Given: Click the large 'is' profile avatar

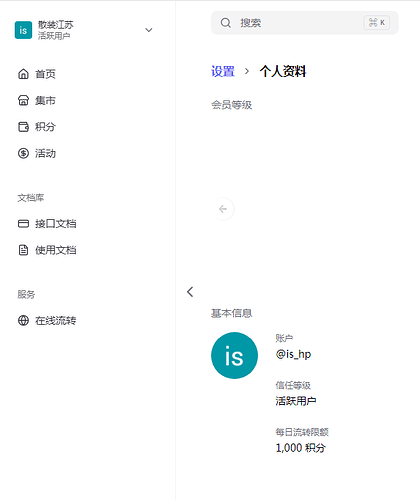Looking at the screenshot, I should pos(234,355).
